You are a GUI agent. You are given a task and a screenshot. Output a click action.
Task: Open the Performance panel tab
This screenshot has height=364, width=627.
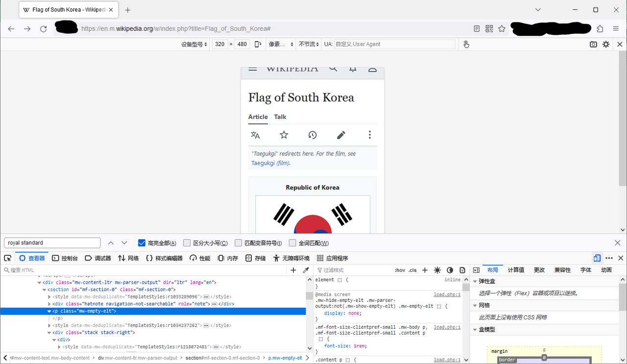pos(200,258)
